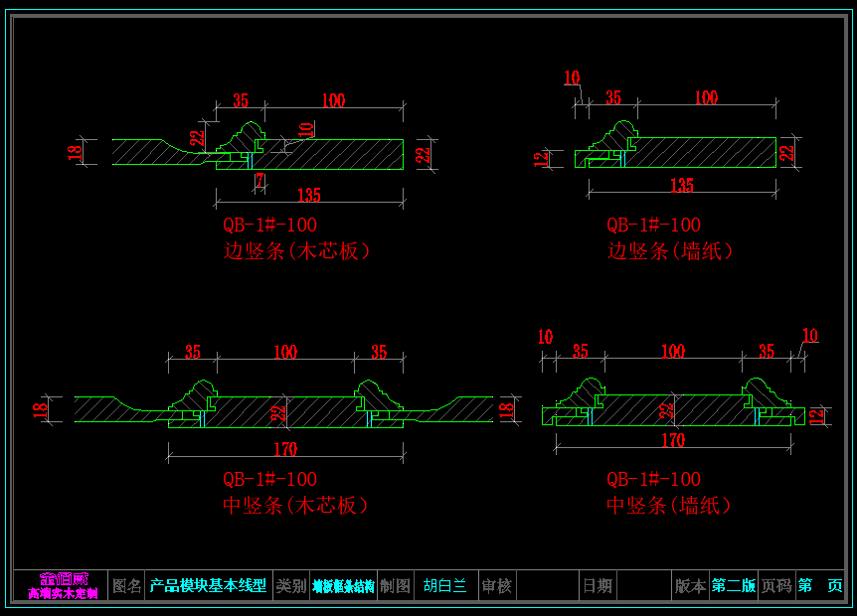Select the 第二版 version text
This screenshot has height=616, width=857.
coord(733,586)
